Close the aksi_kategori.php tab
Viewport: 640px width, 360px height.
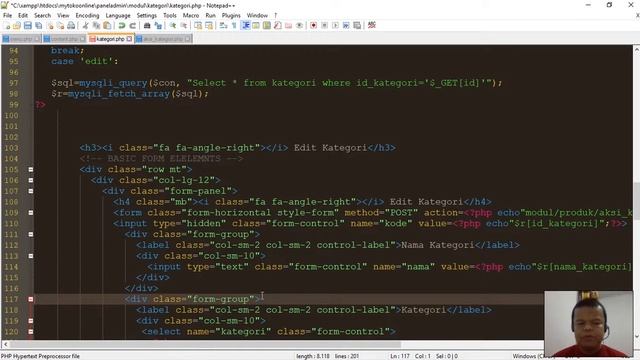pyautogui.click(x=187, y=39)
